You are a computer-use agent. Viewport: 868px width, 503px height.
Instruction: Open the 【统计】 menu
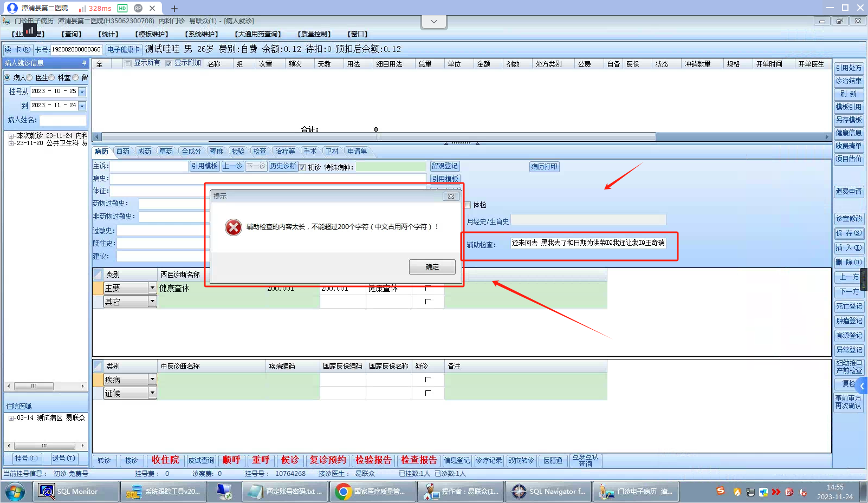click(x=108, y=34)
